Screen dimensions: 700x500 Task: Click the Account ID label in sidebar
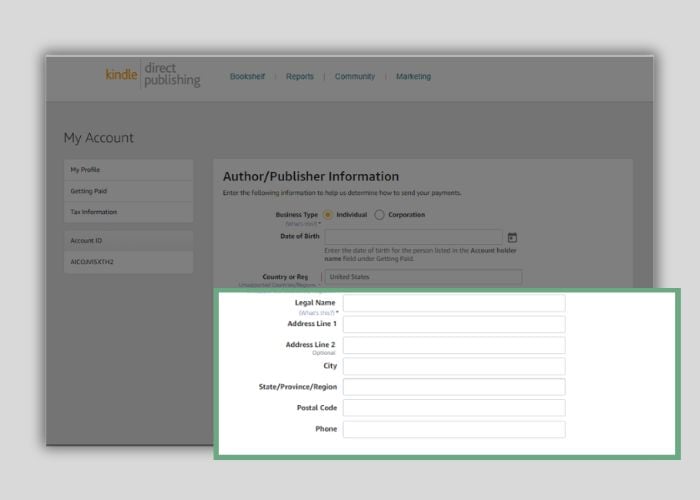click(86, 241)
